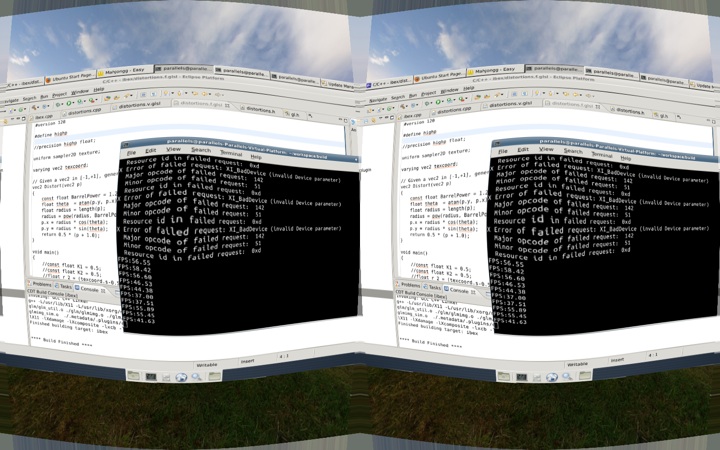Click the Build Finished line in left-eye console
720x450 pixels.
(61, 342)
